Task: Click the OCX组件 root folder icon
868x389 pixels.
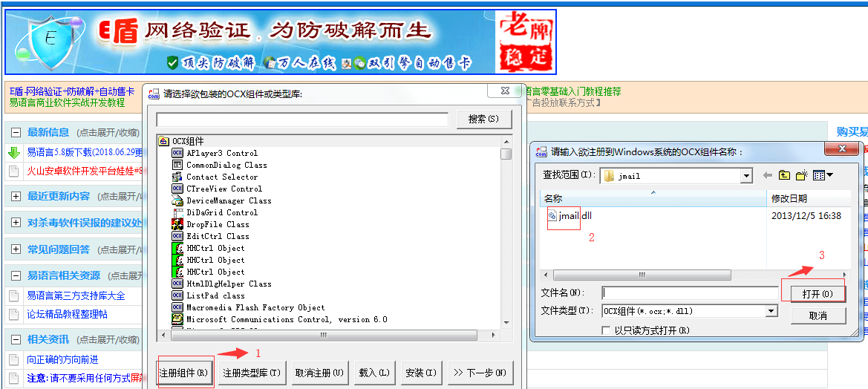Action: 164,141
